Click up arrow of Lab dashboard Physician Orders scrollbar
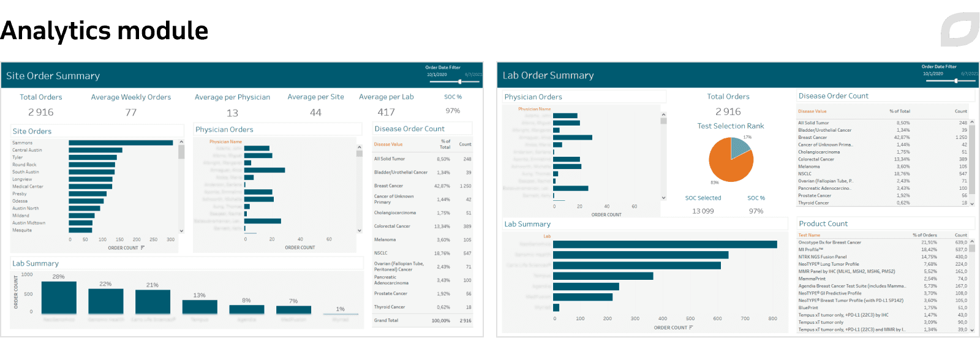Viewport: 980px width, 338px height. pos(663,115)
